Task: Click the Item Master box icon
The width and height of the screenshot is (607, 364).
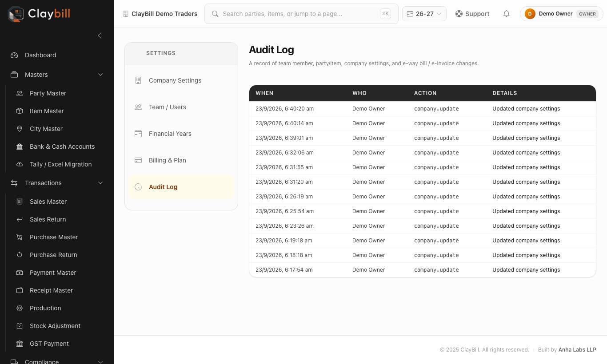Action: [20, 111]
